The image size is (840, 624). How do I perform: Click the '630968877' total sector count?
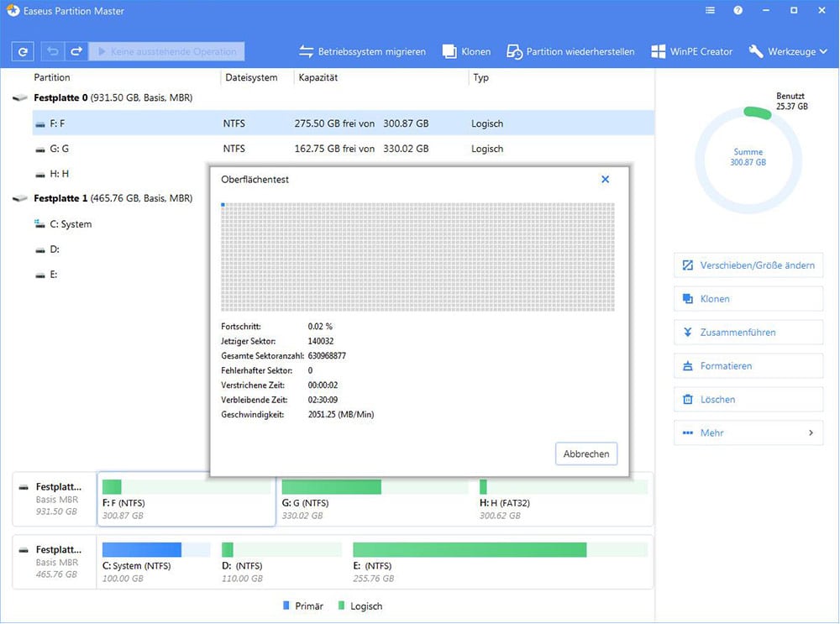point(327,355)
